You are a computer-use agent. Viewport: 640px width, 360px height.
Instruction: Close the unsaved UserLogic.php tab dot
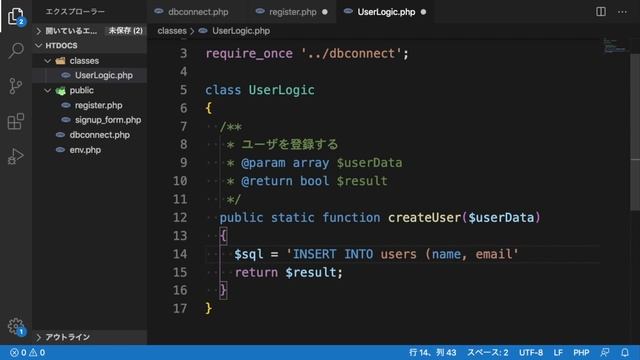click(x=423, y=12)
